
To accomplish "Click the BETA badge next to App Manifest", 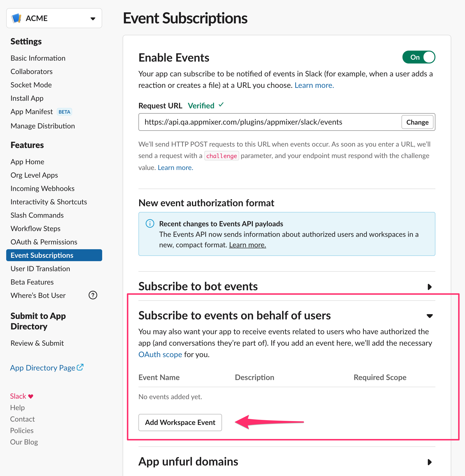I will [64, 112].
